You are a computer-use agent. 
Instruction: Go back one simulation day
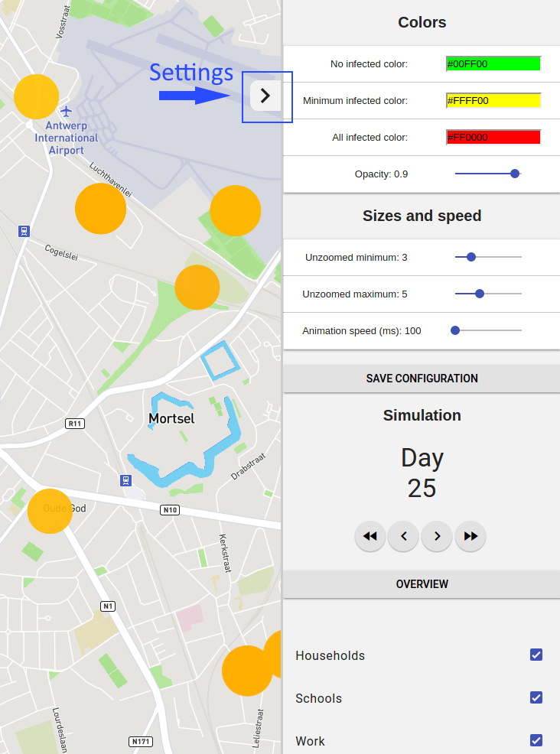click(403, 536)
